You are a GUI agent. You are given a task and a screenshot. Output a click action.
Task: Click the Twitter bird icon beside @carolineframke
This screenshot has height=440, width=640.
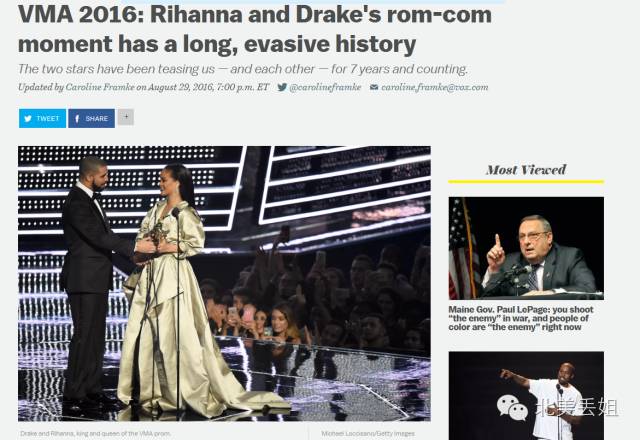282,87
